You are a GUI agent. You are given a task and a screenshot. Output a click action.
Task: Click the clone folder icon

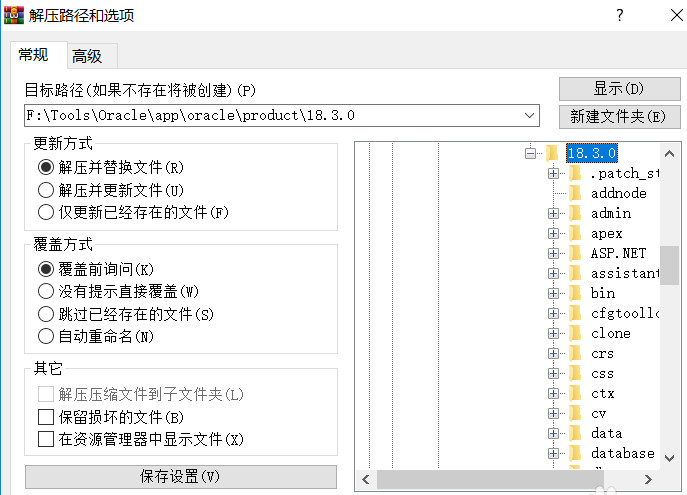coord(575,333)
